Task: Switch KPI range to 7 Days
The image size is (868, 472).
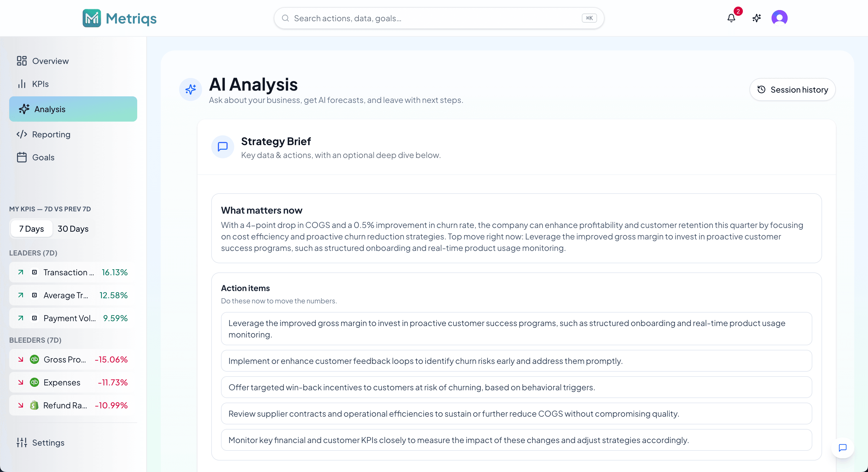Action: click(x=31, y=229)
